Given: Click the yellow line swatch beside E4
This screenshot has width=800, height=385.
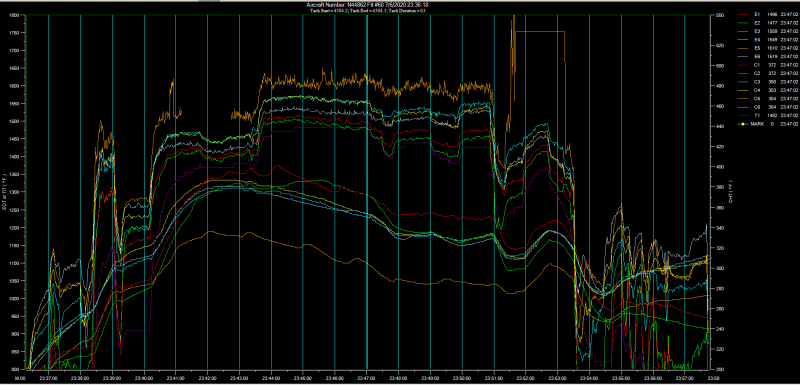Looking at the screenshot, I should [x=743, y=38].
